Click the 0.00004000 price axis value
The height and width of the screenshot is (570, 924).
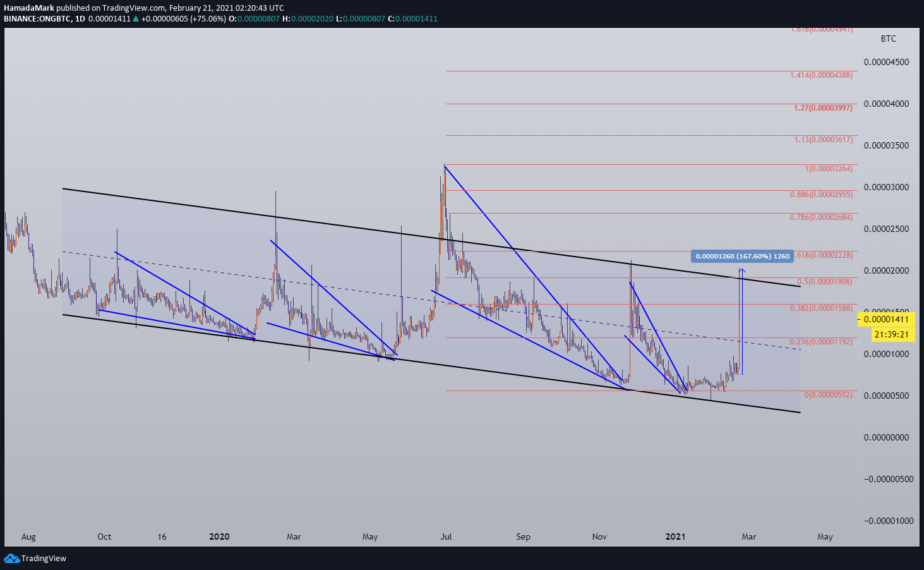(x=887, y=104)
